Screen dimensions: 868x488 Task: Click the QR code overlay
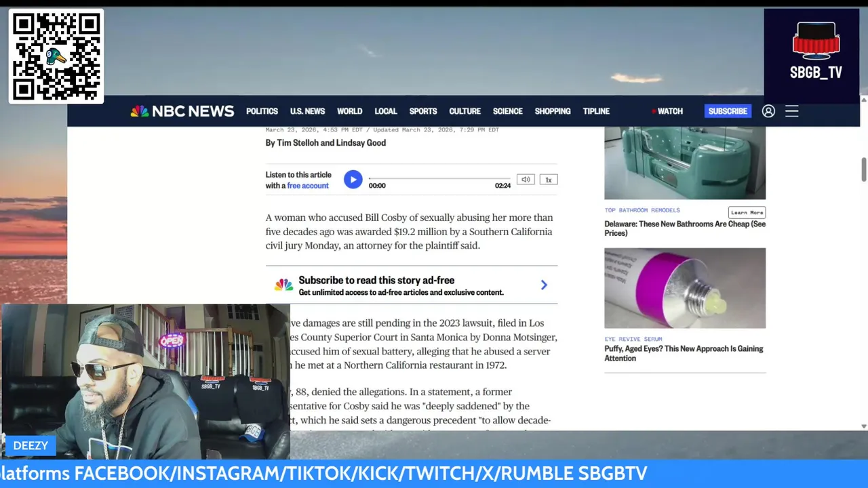coord(56,56)
